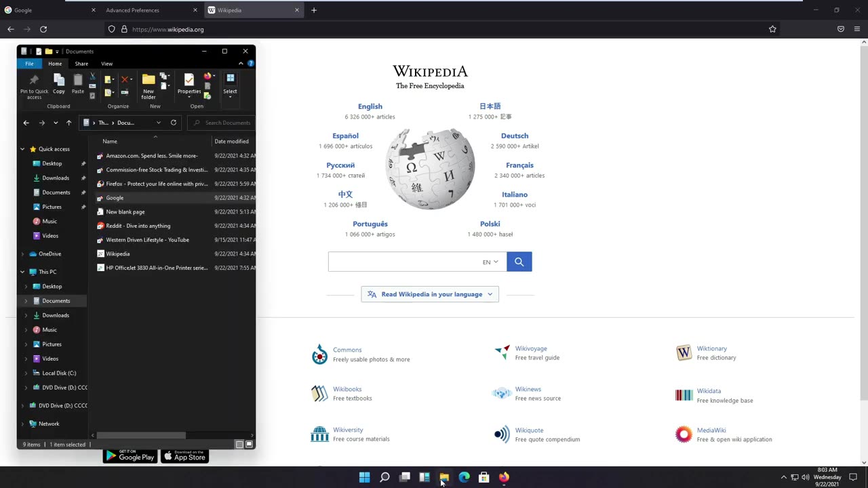
Task: Open Videos under This PC
Action: (50, 359)
